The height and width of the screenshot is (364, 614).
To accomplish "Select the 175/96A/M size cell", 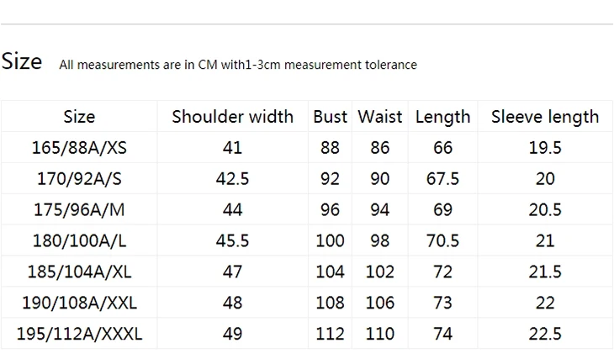I will point(80,210).
